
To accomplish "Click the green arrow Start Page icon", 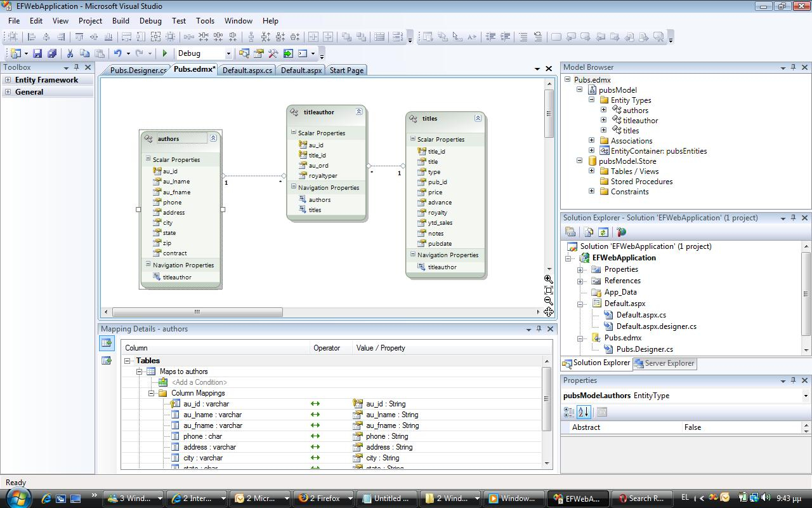I will coord(288,54).
